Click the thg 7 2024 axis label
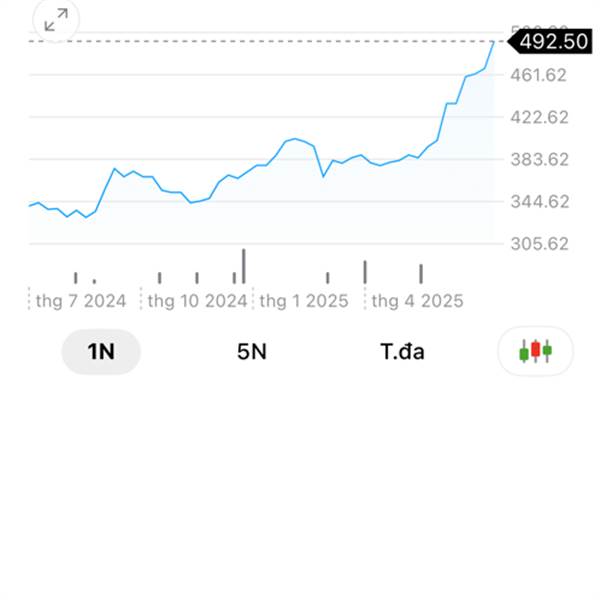This screenshot has height=600, width=600. tap(81, 301)
